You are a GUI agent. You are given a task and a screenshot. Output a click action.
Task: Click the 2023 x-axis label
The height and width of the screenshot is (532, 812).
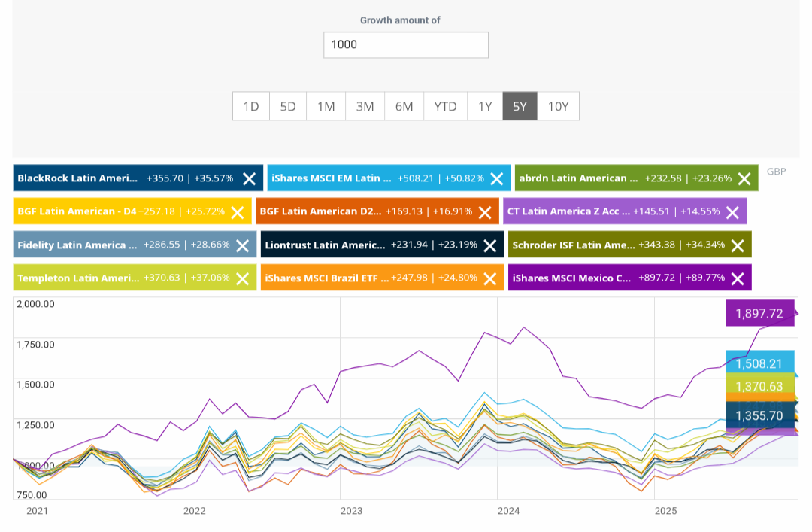[x=352, y=511]
